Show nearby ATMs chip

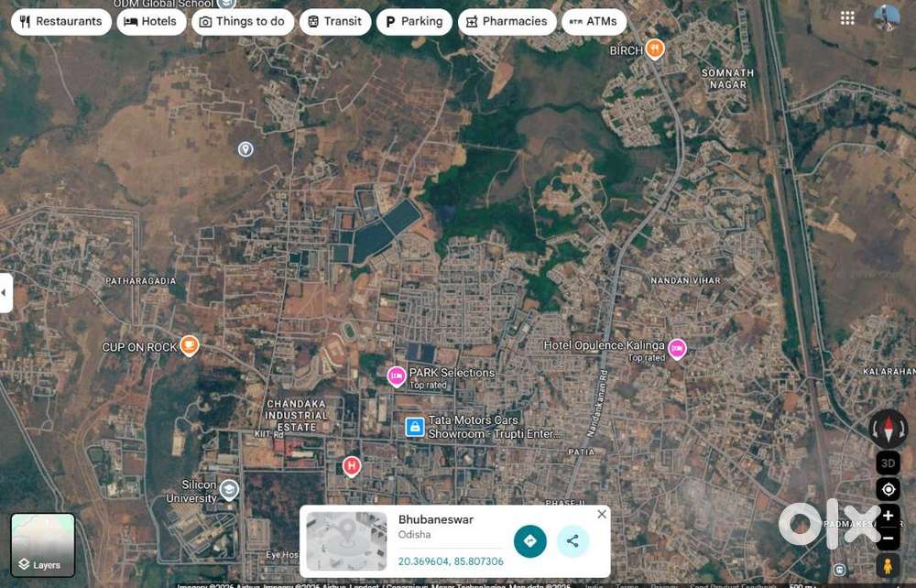pos(594,22)
